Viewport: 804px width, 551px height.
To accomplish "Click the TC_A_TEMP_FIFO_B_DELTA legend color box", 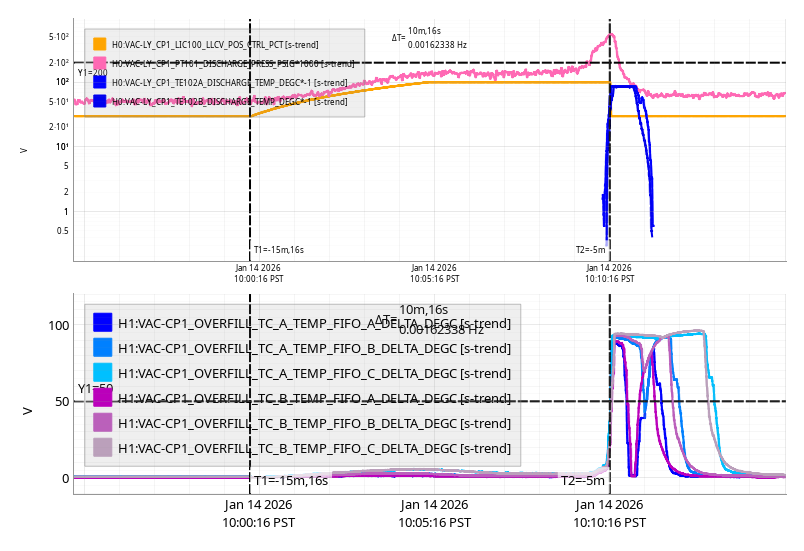I will pyautogui.click(x=102, y=348).
